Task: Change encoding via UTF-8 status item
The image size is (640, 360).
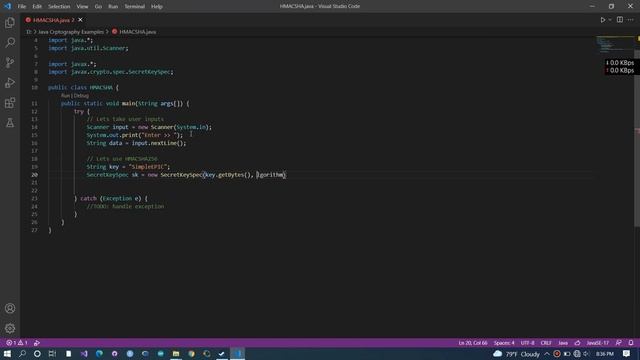Action: click(x=527, y=343)
